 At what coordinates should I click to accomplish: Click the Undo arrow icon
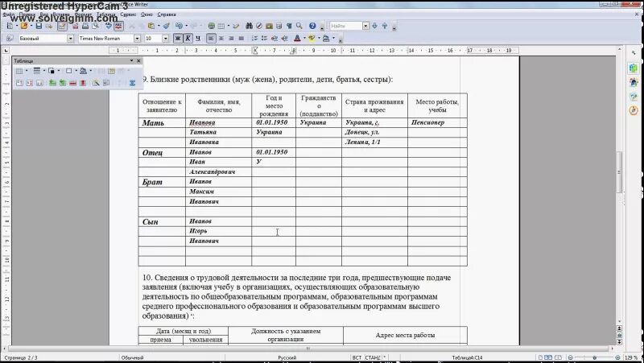tap(179, 26)
